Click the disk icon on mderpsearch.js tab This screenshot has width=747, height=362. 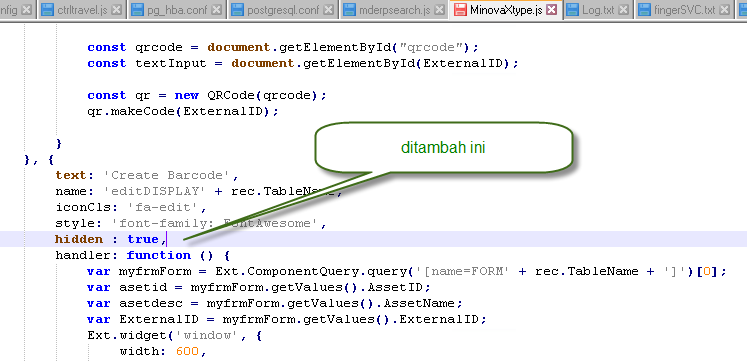coord(350,10)
